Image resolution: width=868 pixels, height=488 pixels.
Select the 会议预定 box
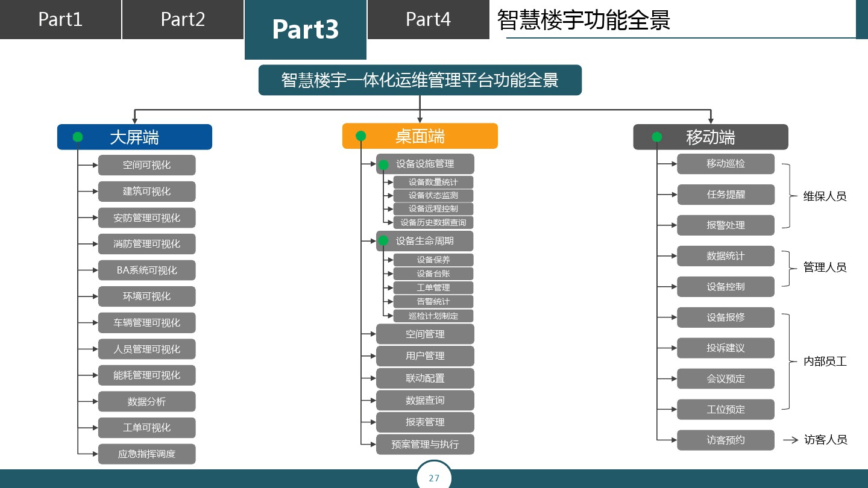click(x=726, y=379)
